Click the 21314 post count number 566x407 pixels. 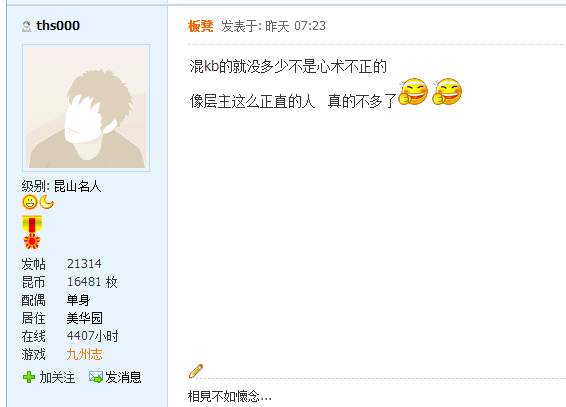(x=84, y=264)
